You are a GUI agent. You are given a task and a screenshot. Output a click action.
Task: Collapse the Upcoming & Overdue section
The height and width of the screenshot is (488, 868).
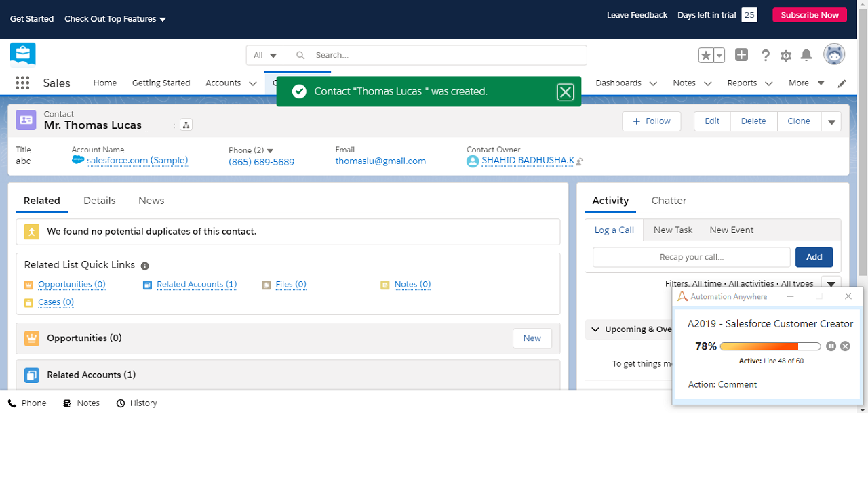[x=595, y=329]
